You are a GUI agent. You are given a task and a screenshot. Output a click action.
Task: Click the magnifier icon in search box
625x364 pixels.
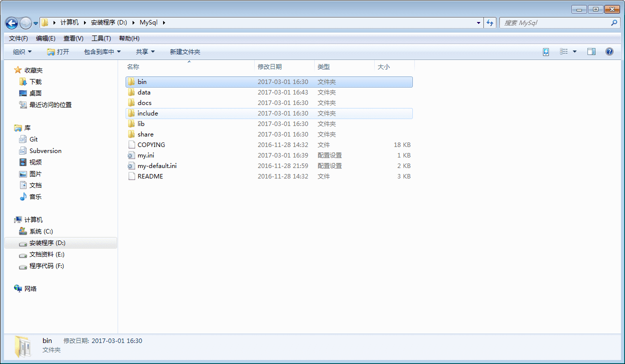(614, 23)
